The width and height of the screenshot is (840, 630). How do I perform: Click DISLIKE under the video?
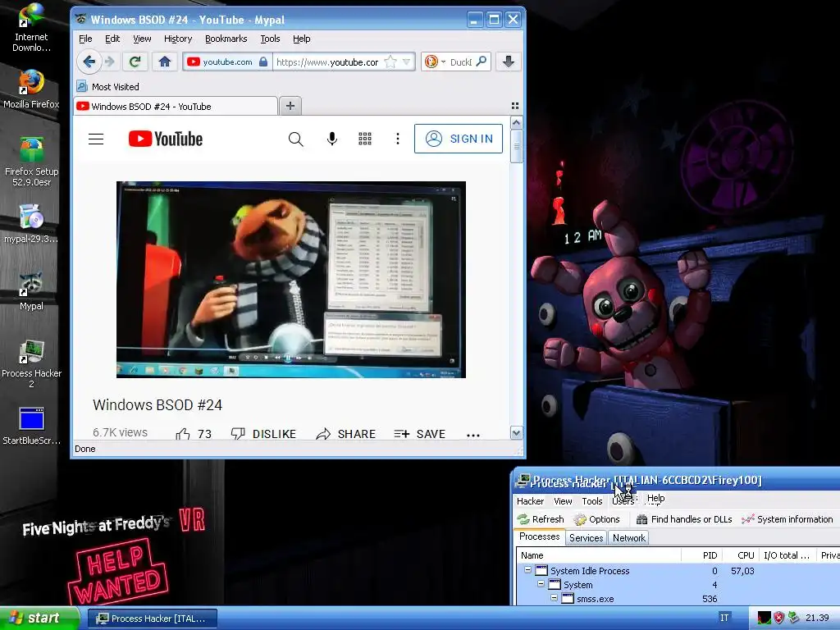(x=263, y=434)
